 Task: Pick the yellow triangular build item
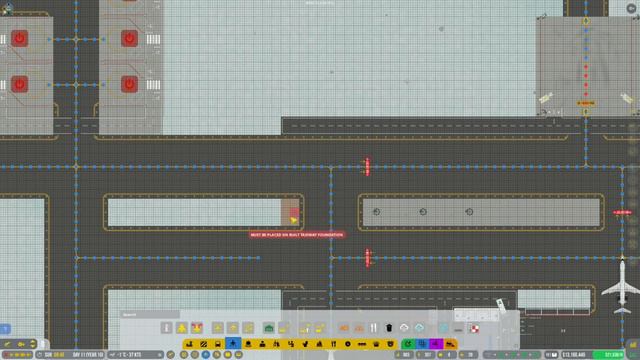pos(182,328)
